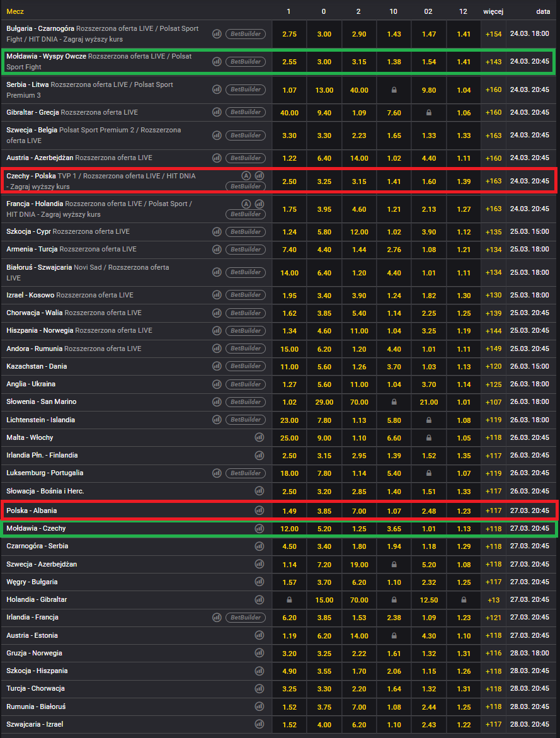Open the Mołdawia - Czechy match
This screenshot has width=560, height=738.
[37, 529]
